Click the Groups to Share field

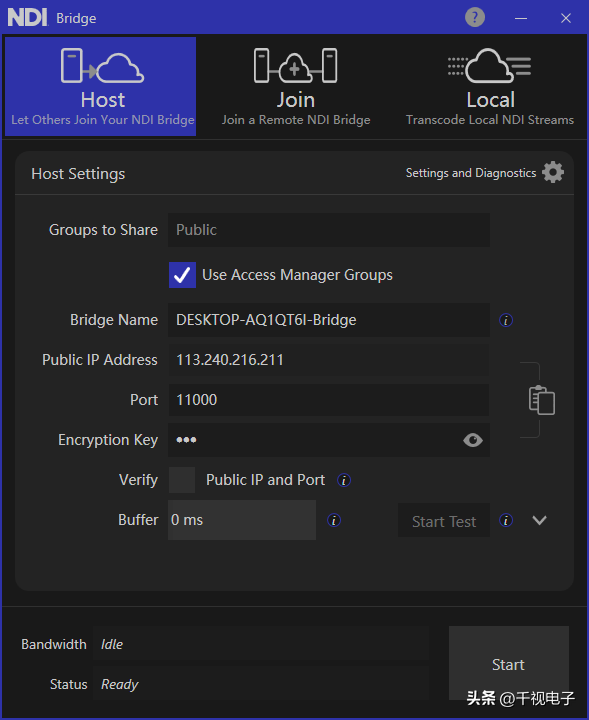pos(329,230)
